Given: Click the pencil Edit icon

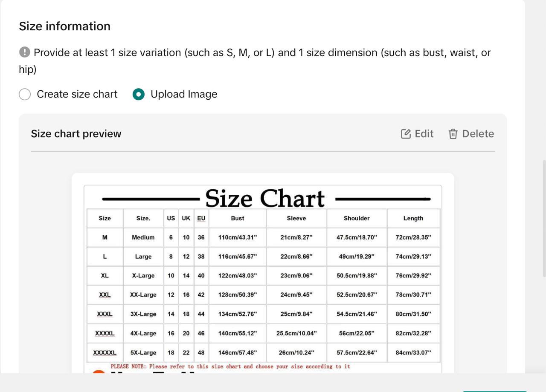Looking at the screenshot, I should coord(406,134).
